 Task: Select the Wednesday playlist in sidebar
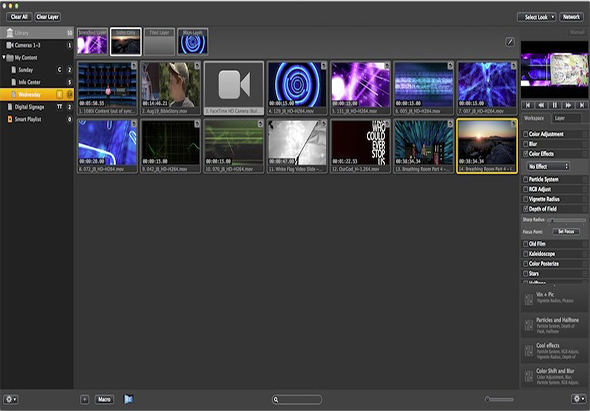coord(37,94)
